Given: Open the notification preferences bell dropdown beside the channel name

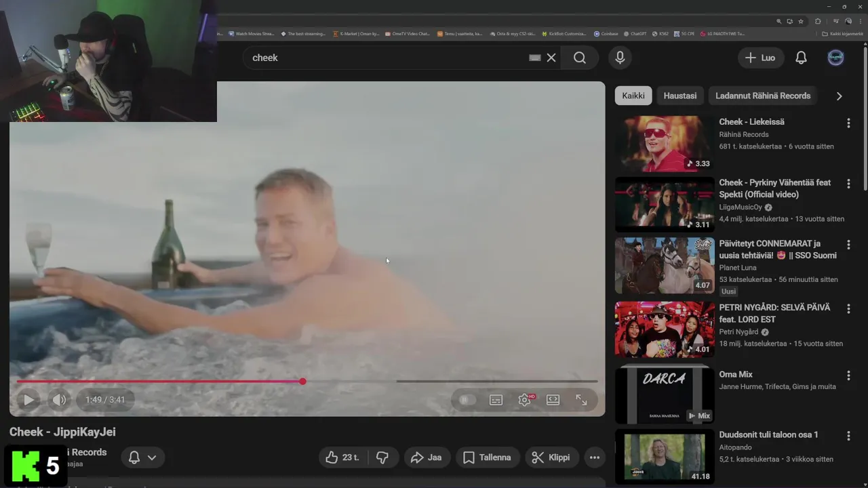Looking at the screenshot, I should [x=142, y=457].
